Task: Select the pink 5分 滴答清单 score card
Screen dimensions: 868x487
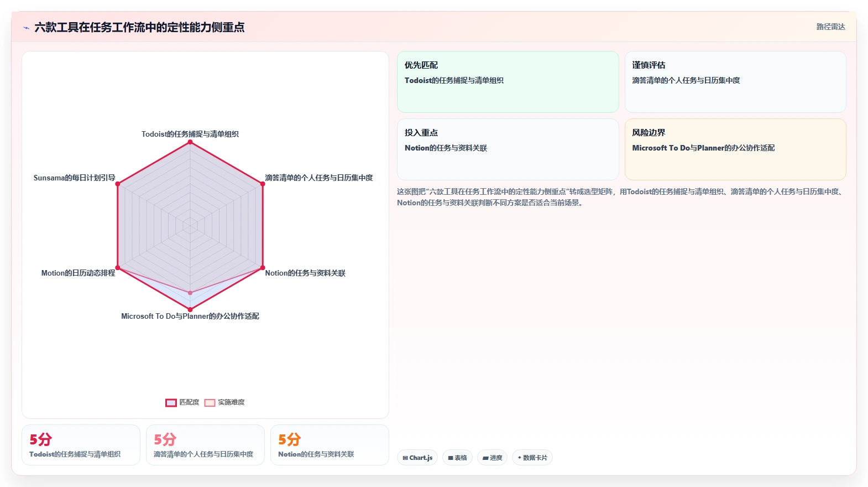Action: coord(205,445)
